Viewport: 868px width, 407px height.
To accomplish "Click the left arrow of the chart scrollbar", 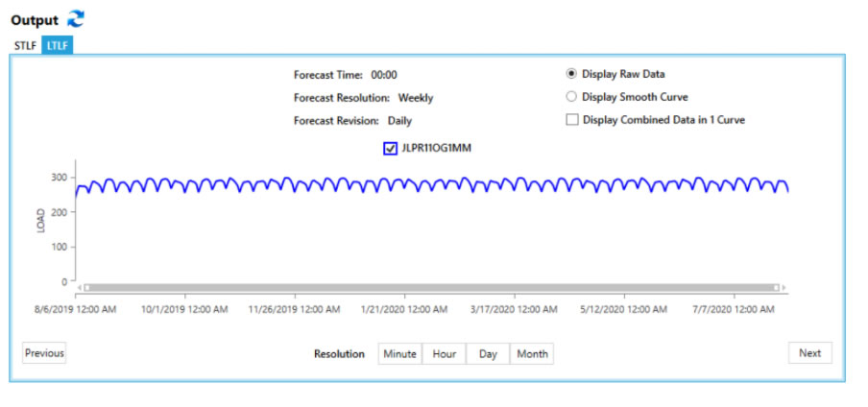I will click(81, 287).
